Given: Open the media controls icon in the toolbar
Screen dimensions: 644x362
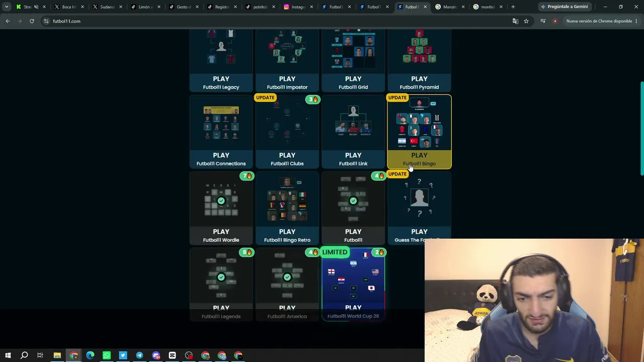Looking at the screenshot, I should (543, 21).
